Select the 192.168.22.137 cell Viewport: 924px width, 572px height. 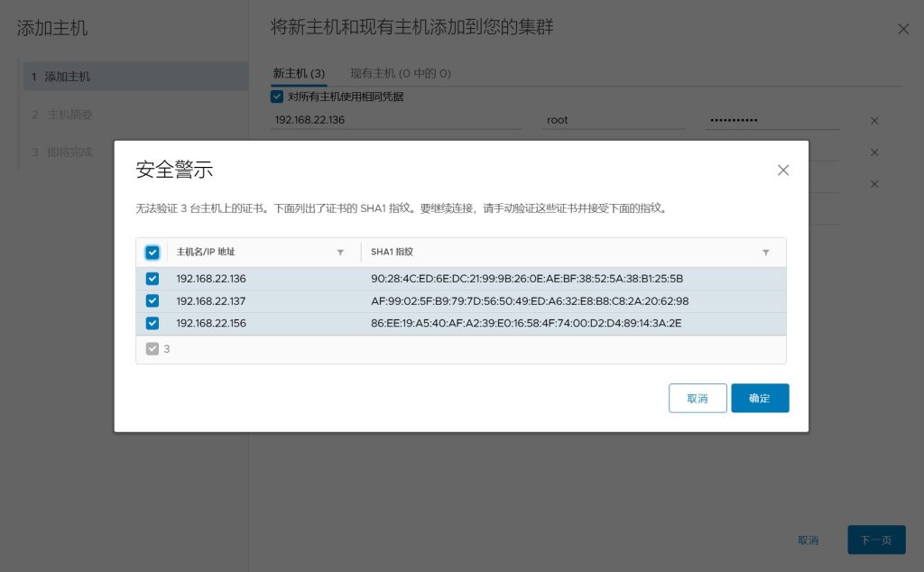tap(211, 301)
